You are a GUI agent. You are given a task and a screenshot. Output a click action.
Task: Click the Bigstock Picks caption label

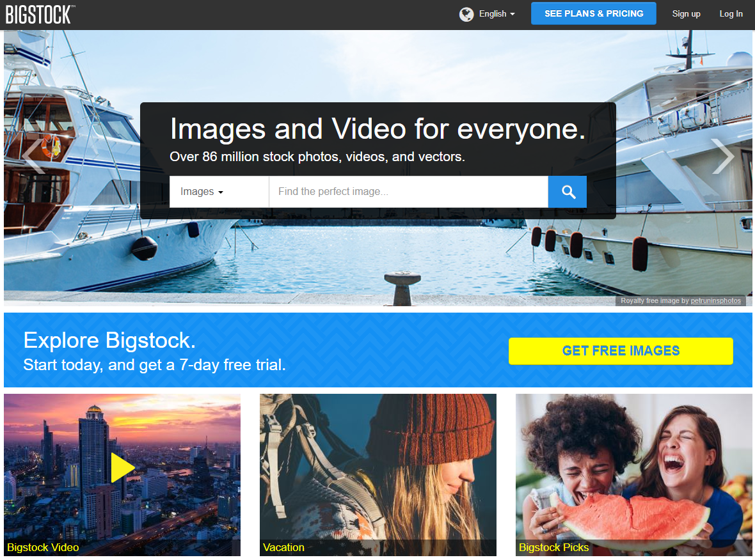click(x=553, y=547)
